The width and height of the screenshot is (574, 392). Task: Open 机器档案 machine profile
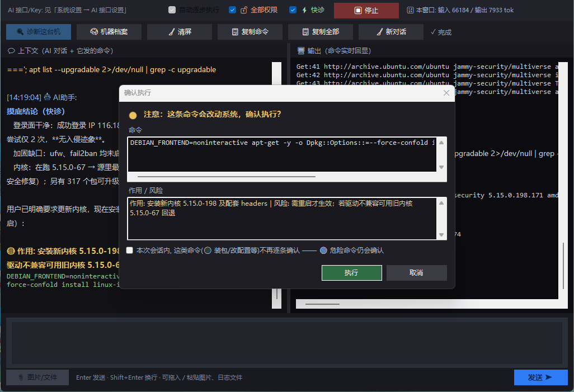[x=109, y=32]
